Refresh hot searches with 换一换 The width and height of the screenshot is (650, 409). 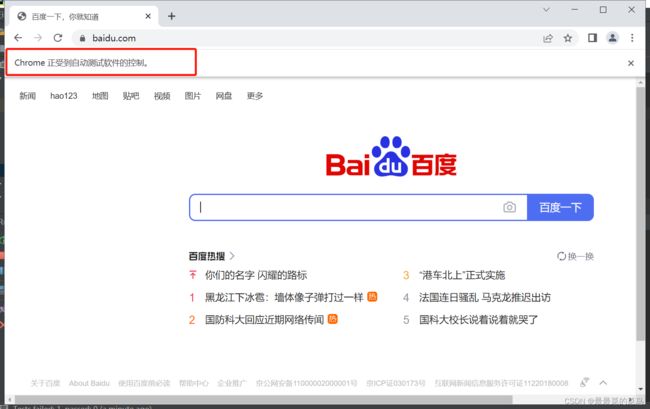coord(575,257)
